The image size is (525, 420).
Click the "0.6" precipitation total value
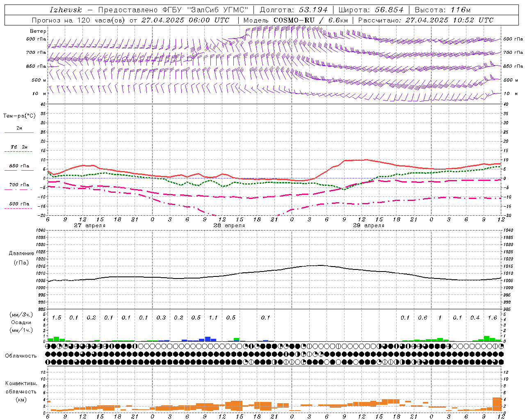pyautogui.click(x=422, y=317)
